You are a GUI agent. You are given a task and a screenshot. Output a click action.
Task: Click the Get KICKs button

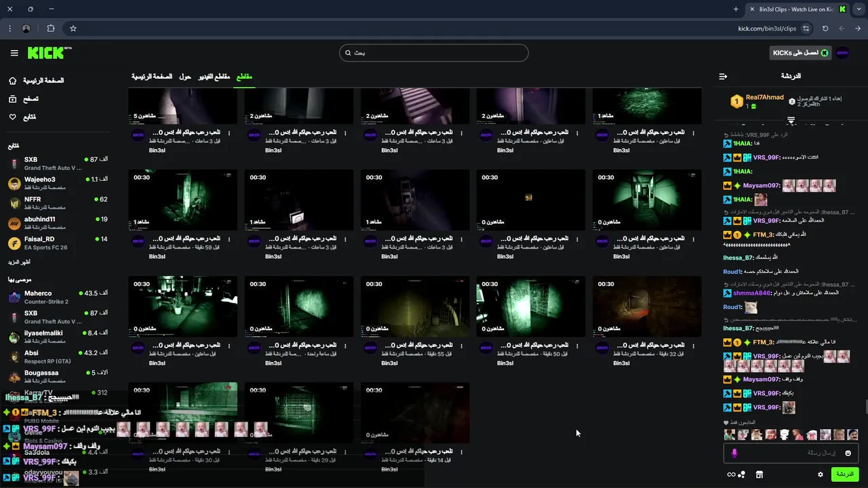(x=801, y=53)
